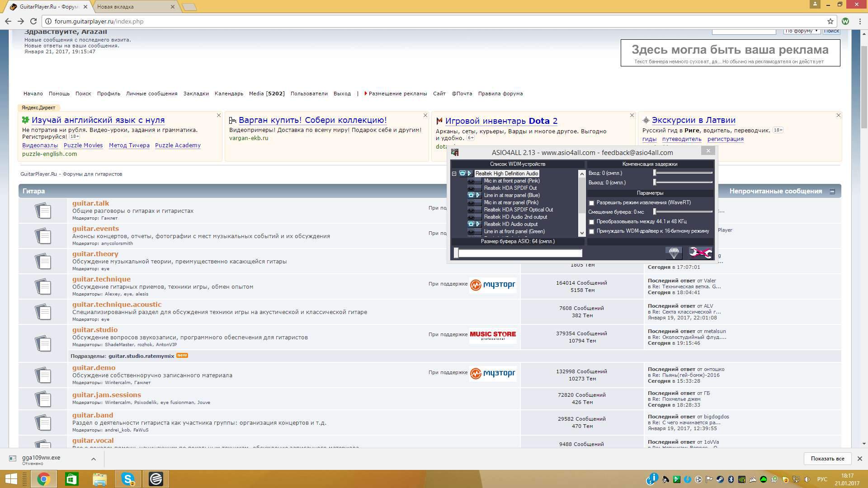Toggle power icon for Realtek HD Audio output
The image size is (868, 488).
click(x=471, y=224)
